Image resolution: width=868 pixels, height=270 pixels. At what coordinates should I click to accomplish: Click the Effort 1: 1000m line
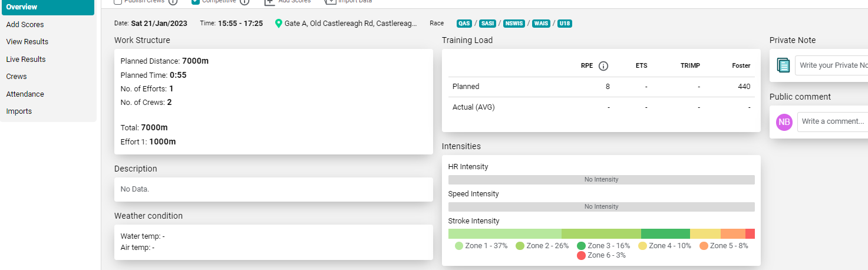tap(148, 141)
